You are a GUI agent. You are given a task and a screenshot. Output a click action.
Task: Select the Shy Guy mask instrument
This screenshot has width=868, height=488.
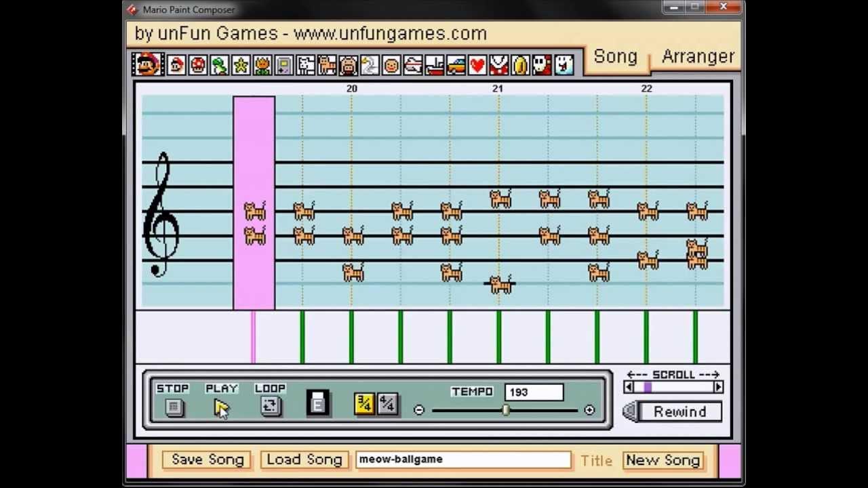[x=541, y=65]
